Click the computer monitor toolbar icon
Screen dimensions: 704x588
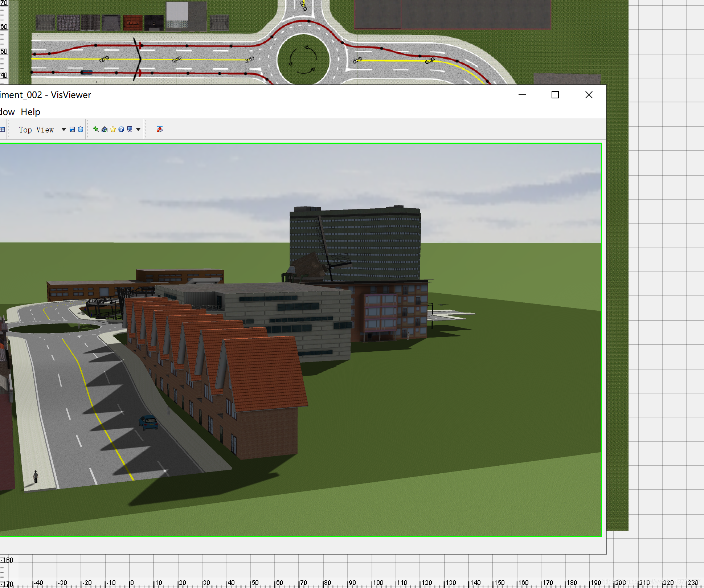130,130
